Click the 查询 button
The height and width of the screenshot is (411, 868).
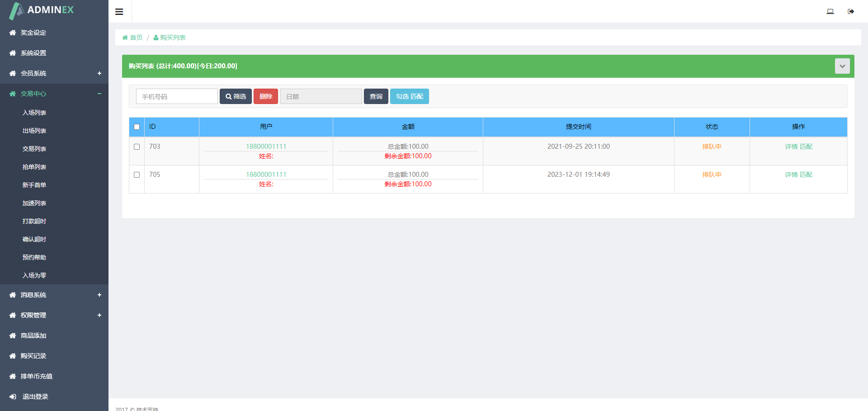click(x=376, y=96)
